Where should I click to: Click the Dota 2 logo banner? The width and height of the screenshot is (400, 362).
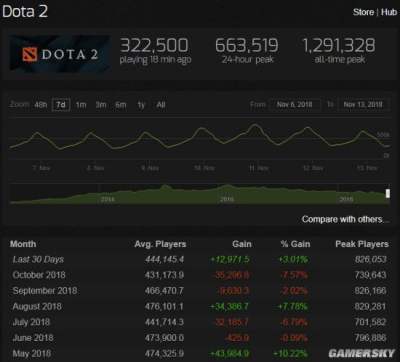click(x=60, y=53)
